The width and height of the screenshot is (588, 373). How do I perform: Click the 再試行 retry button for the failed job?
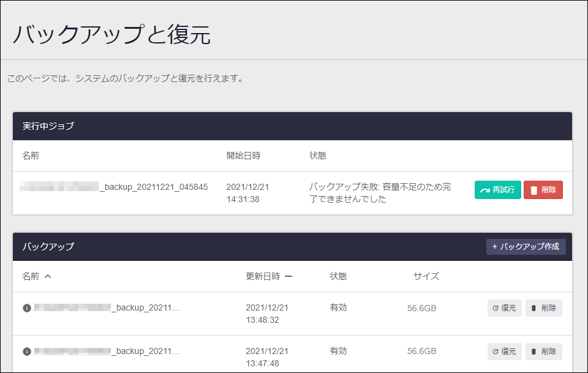click(497, 190)
